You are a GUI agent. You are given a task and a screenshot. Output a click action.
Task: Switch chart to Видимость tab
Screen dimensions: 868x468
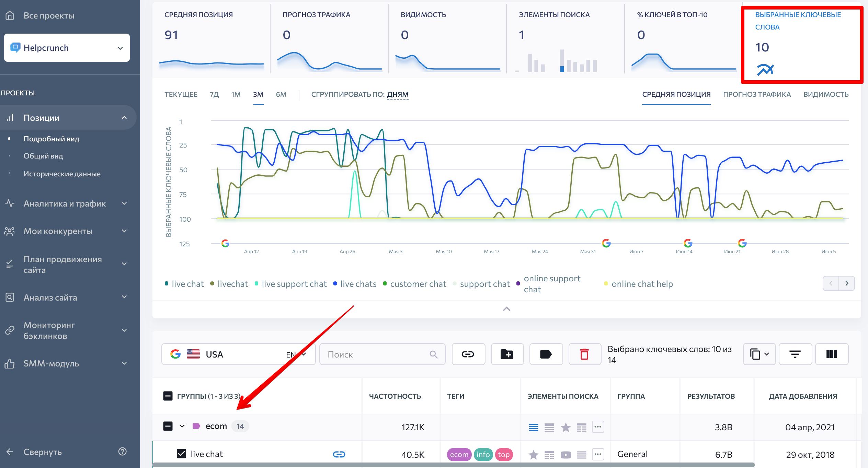coord(826,94)
